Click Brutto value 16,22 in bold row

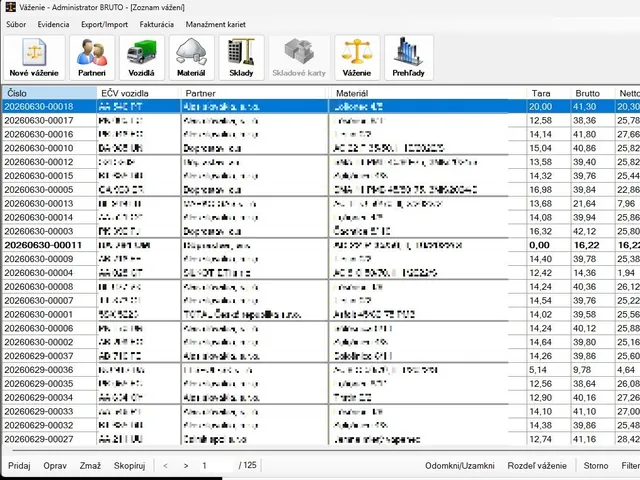coord(586,245)
